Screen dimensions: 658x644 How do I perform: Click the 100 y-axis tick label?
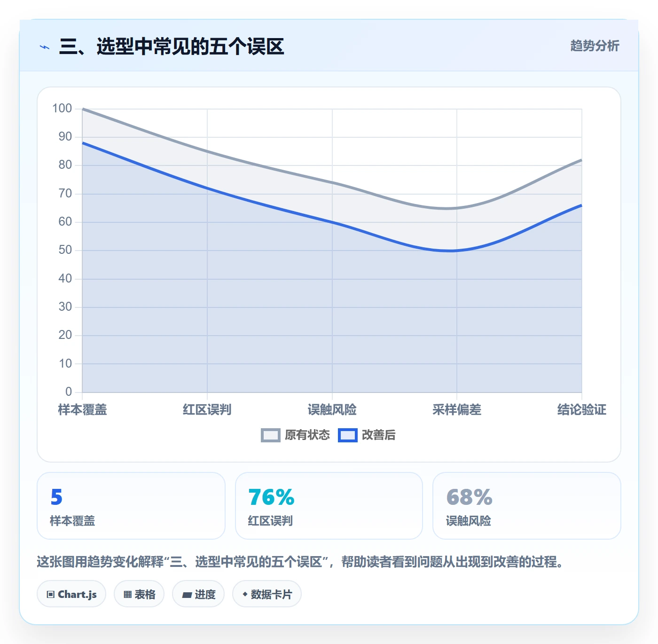[62, 109]
